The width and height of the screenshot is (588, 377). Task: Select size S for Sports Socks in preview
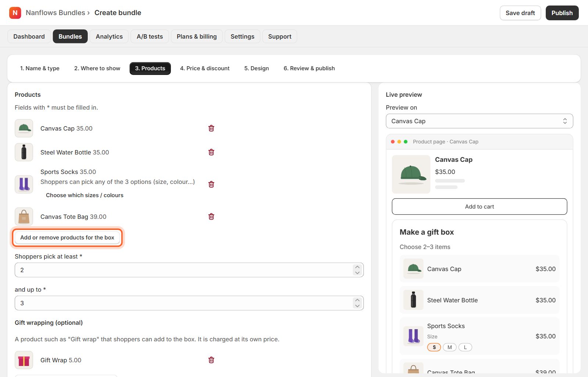434,347
